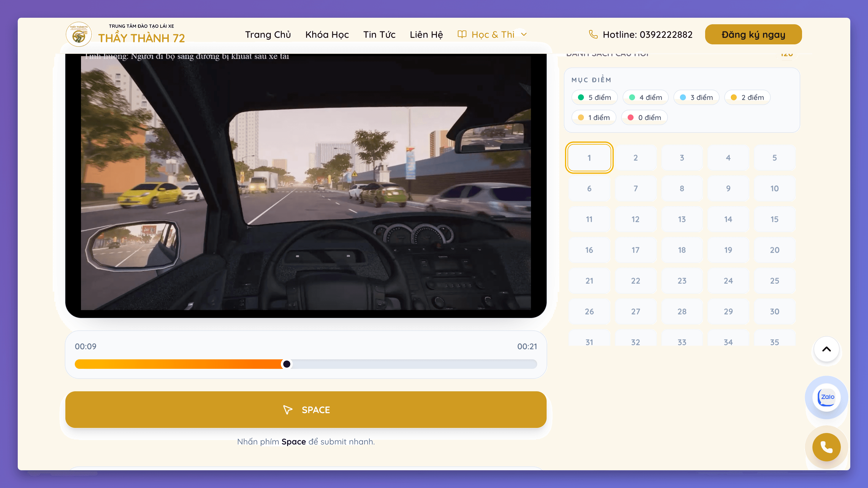Click the video progress slider handle
The image size is (868, 488).
click(286, 364)
